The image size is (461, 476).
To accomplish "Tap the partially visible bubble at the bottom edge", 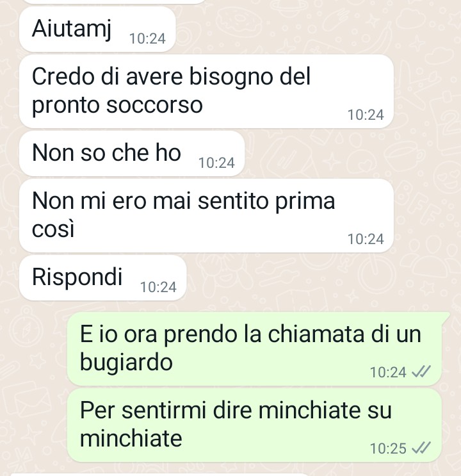I will [158, 474].
